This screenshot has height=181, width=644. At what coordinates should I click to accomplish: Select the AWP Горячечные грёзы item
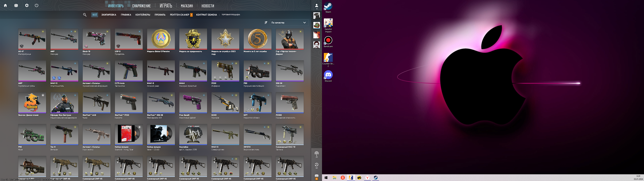(32, 74)
